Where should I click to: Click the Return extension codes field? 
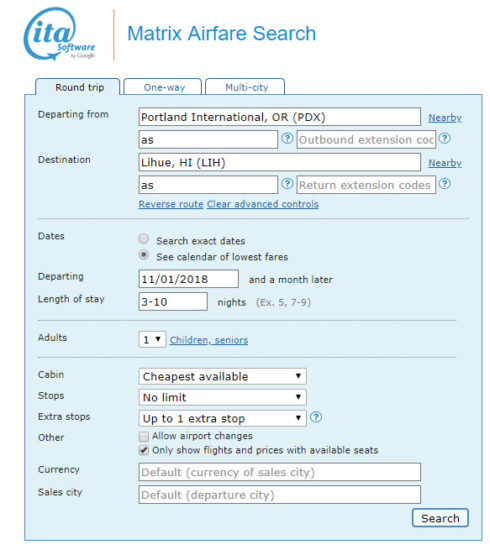pos(366,185)
